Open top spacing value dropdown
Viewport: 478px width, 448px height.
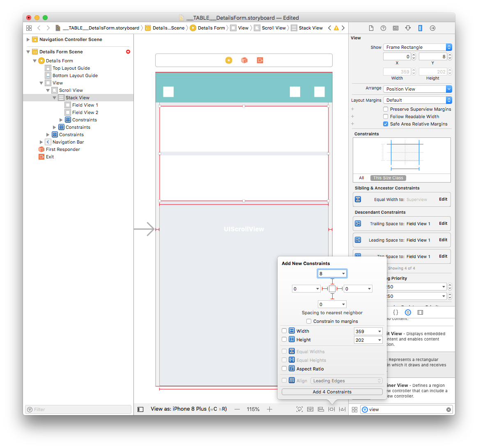click(344, 274)
